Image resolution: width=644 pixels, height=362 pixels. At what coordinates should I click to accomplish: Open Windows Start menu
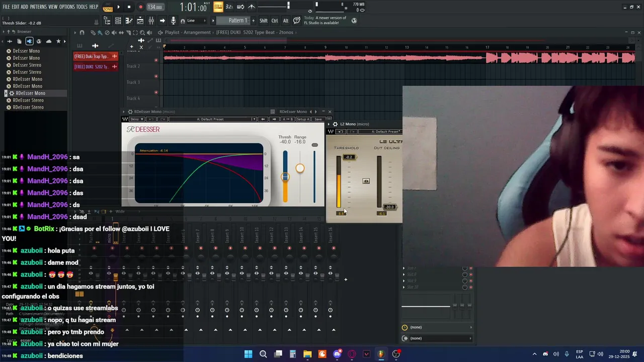coord(248,354)
